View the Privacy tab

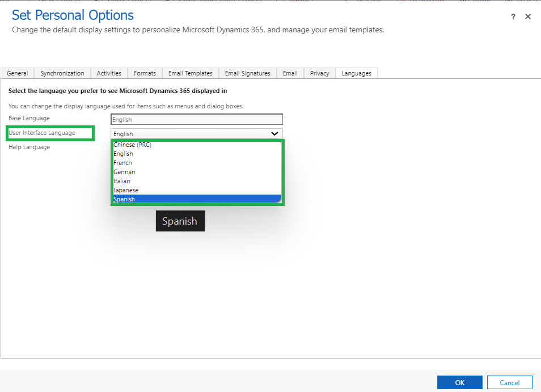coord(319,73)
